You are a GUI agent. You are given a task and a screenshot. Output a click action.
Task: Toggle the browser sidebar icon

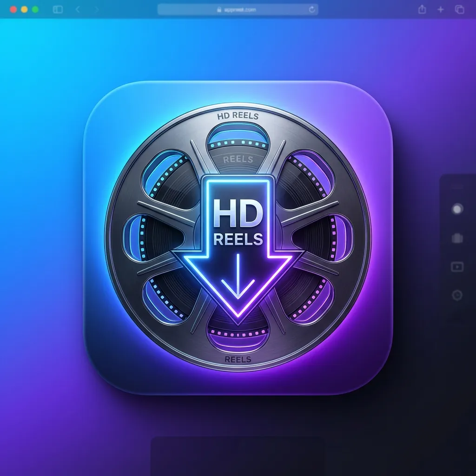[x=58, y=9]
